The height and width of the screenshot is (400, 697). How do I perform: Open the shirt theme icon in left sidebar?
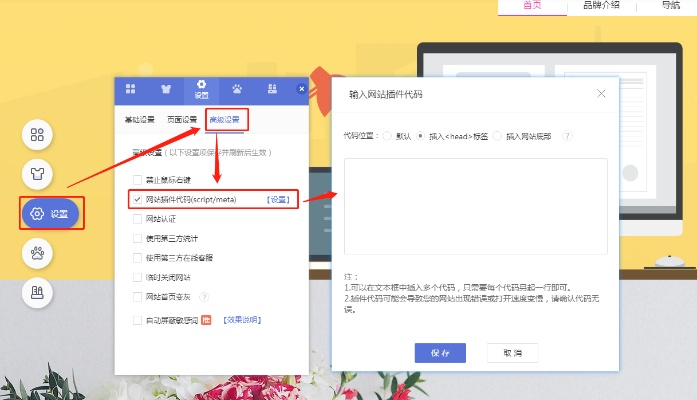point(37,174)
